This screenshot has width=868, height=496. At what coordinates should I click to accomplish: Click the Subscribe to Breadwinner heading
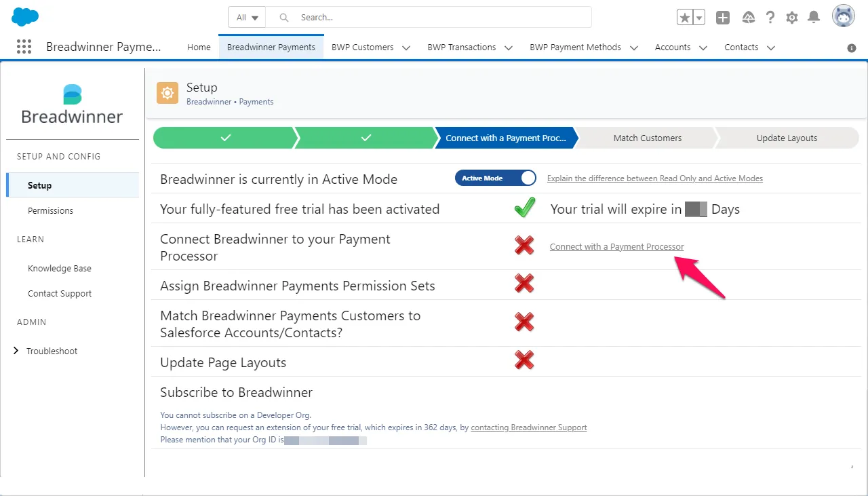pos(237,392)
